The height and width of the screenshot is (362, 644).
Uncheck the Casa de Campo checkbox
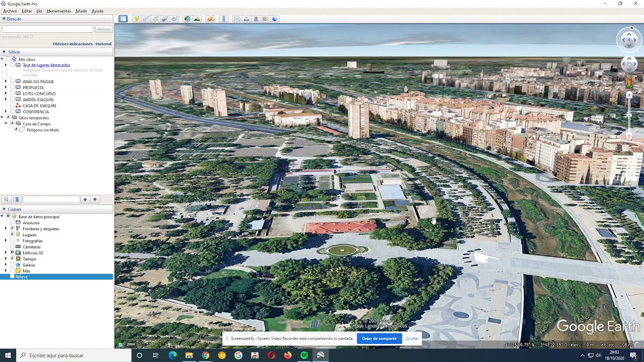tap(12, 124)
